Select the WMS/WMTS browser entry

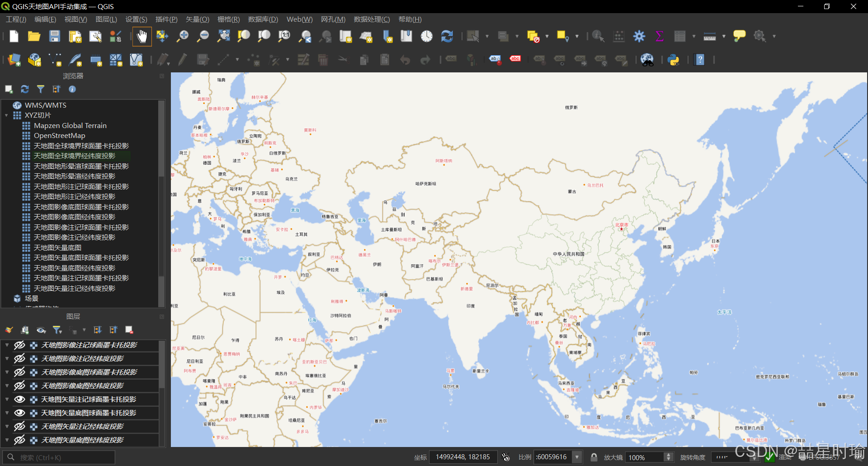(x=45, y=105)
